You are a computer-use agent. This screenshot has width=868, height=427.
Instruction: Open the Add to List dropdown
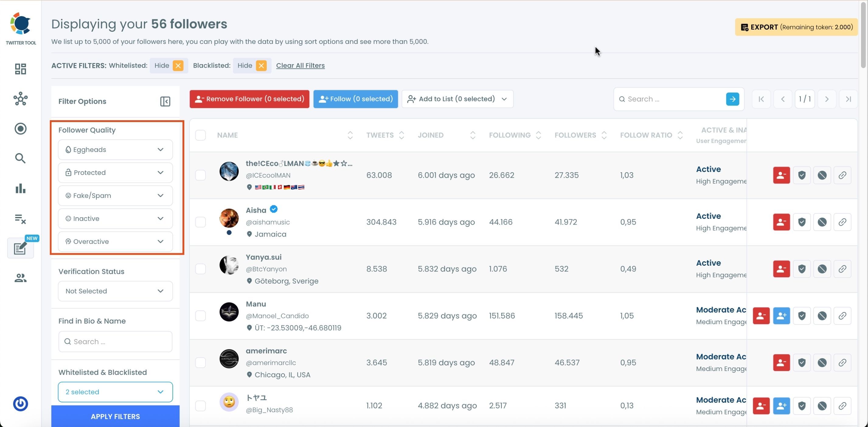coord(457,99)
